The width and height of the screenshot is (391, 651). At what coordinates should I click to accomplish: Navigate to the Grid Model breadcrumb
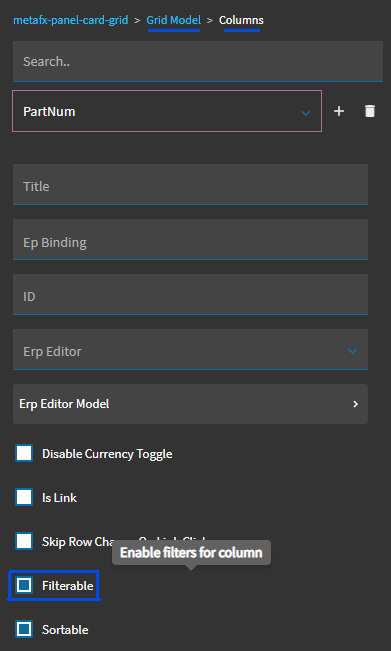point(174,20)
